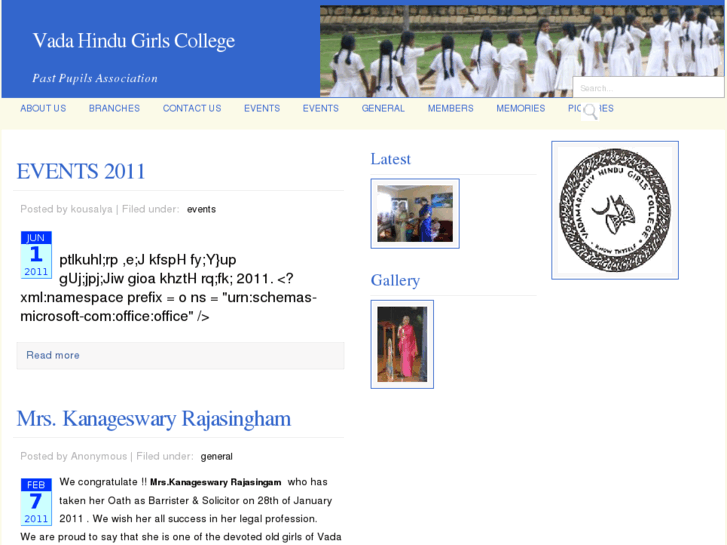Click the Vada Hindu Girls College title

(x=134, y=41)
